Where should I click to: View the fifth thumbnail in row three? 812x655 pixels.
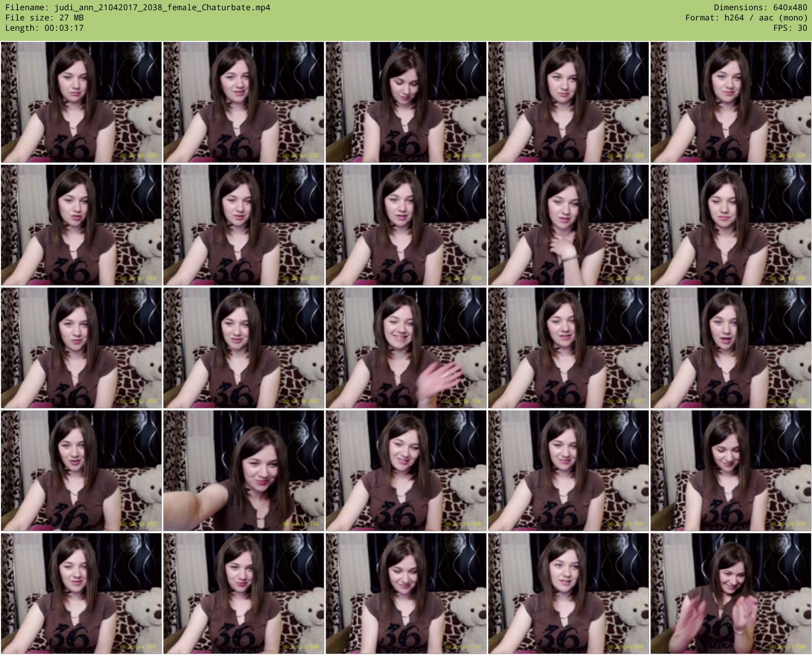point(731,348)
